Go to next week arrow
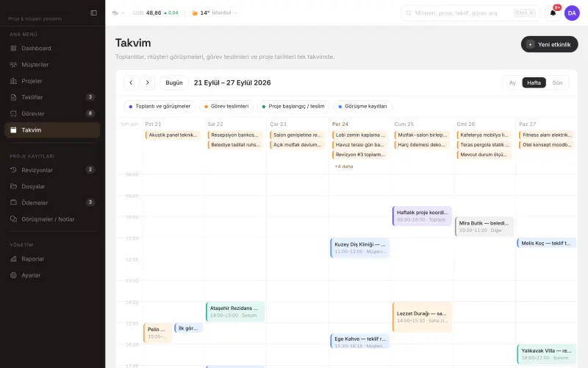This screenshot has width=588, height=368. tap(148, 82)
